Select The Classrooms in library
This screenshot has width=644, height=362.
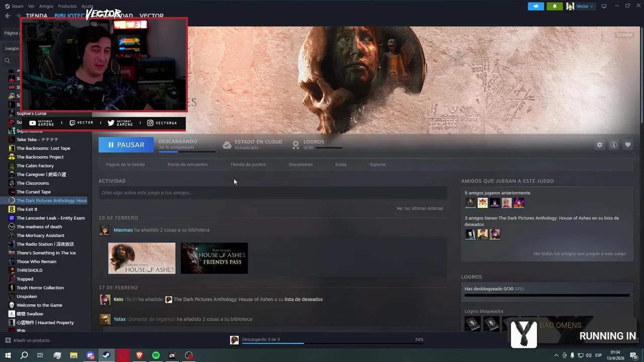click(x=33, y=183)
